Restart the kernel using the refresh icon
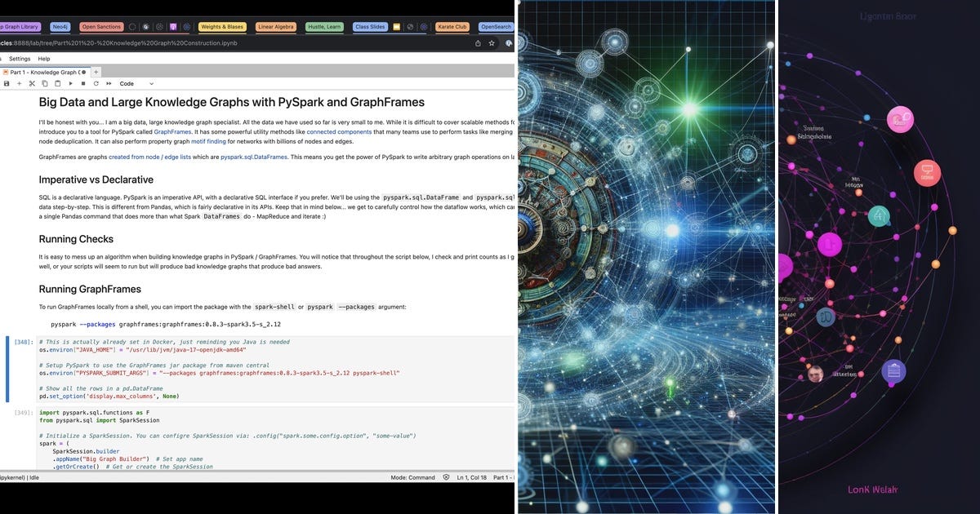Viewport: 980px width, 514px height. (x=96, y=83)
